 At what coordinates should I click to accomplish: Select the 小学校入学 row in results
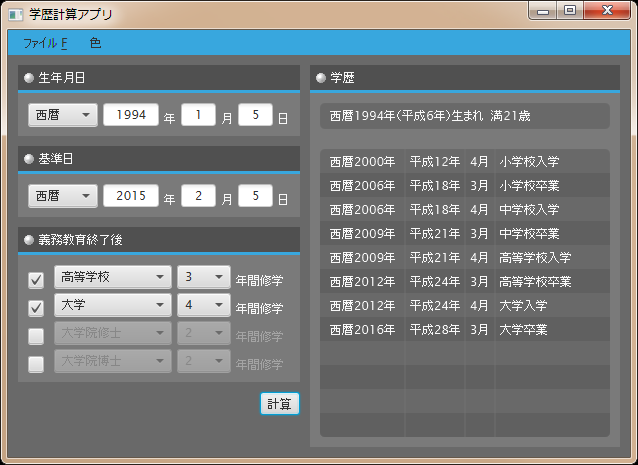(x=465, y=161)
